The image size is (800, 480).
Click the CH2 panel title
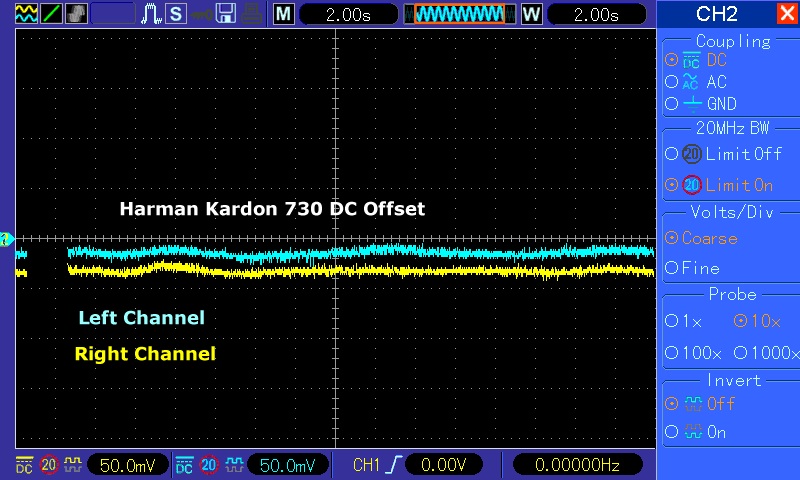coord(716,14)
